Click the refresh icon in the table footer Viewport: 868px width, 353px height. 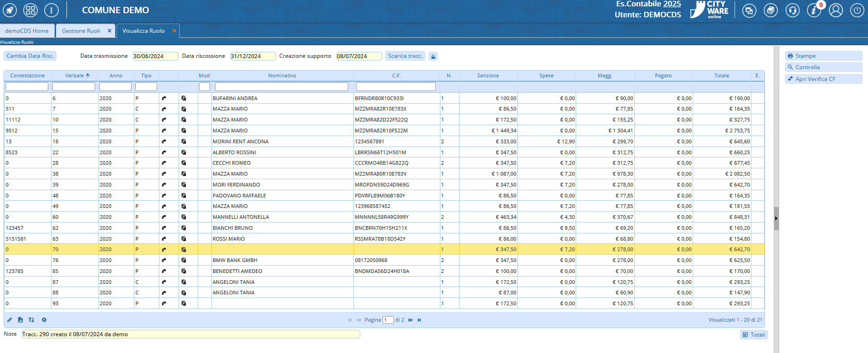(31, 320)
